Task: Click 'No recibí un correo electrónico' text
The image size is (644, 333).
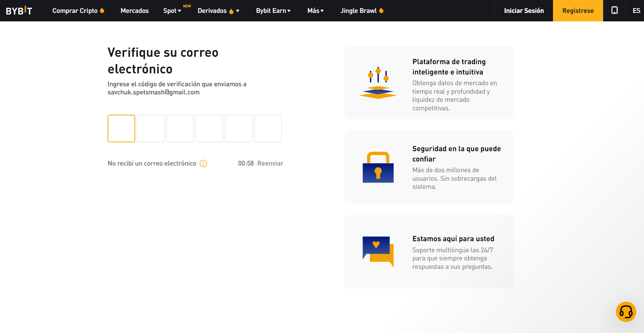Action: coord(152,163)
